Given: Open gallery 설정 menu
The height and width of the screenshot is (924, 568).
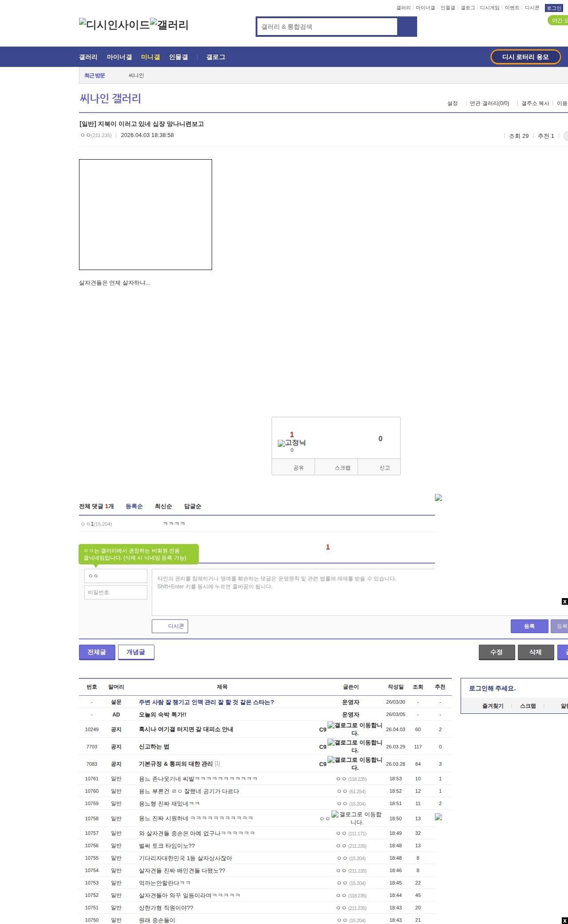Looking at the screenshot, I should click(452, 103).
